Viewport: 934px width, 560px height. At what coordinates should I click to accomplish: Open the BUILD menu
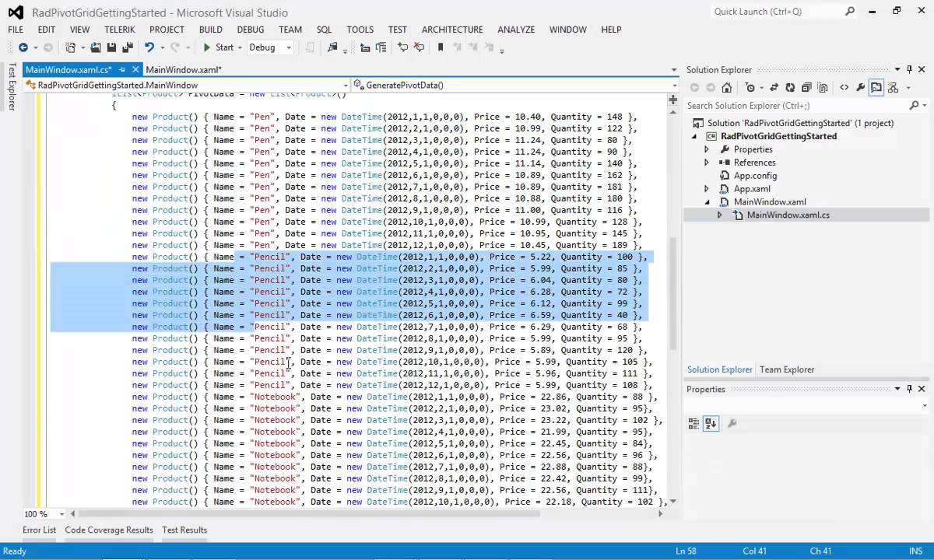tap(210, 30)
